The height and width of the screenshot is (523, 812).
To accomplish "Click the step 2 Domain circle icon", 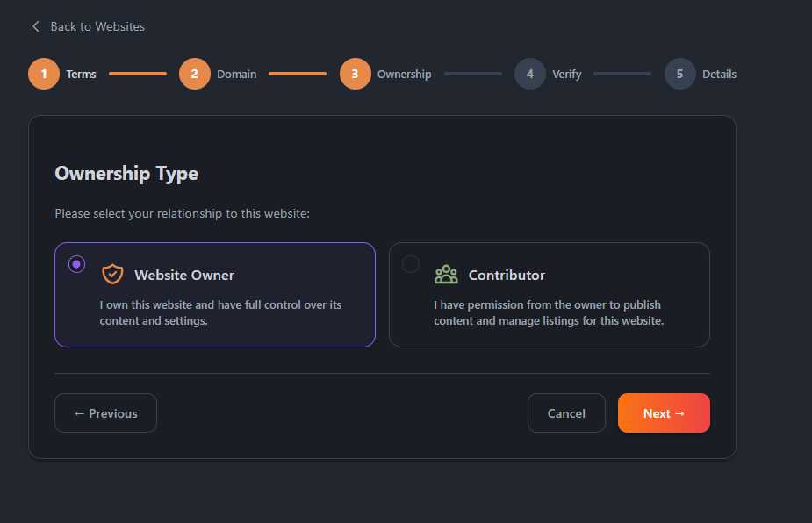I will coord(195,74).
